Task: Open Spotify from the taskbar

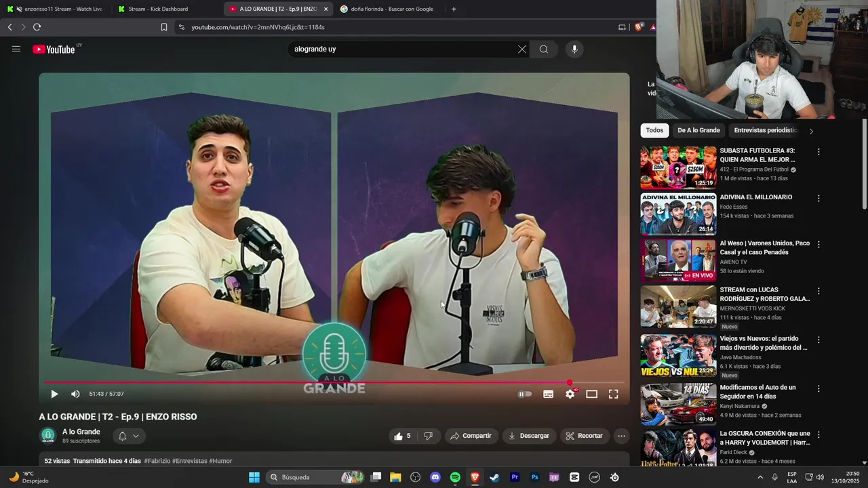Action: (455, 477)
